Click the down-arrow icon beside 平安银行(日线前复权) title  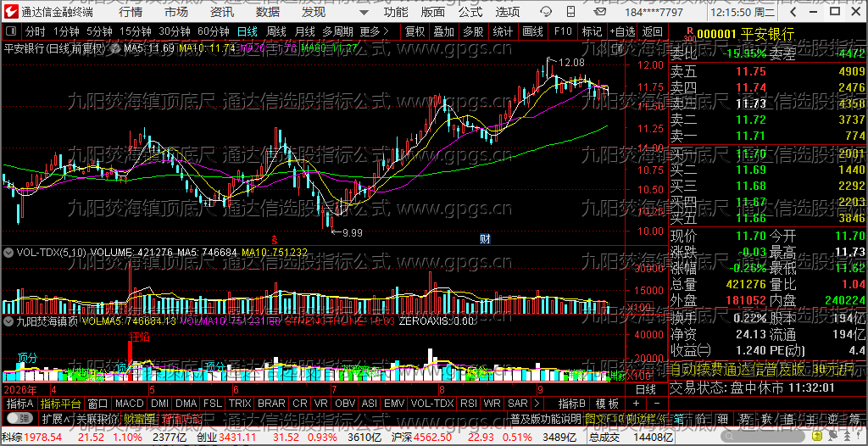tap(114, 49)
